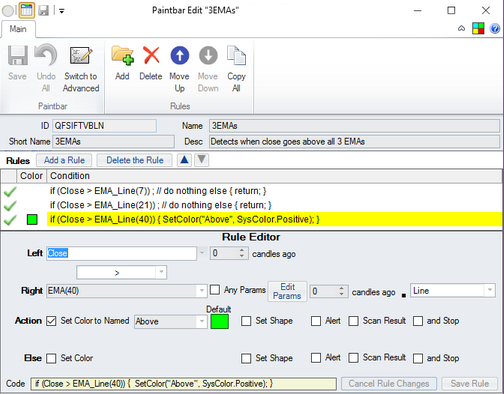The width and height of the screenshot is (504, 394).
Task: Copy All rules icon
Action: tap(236, 55)
